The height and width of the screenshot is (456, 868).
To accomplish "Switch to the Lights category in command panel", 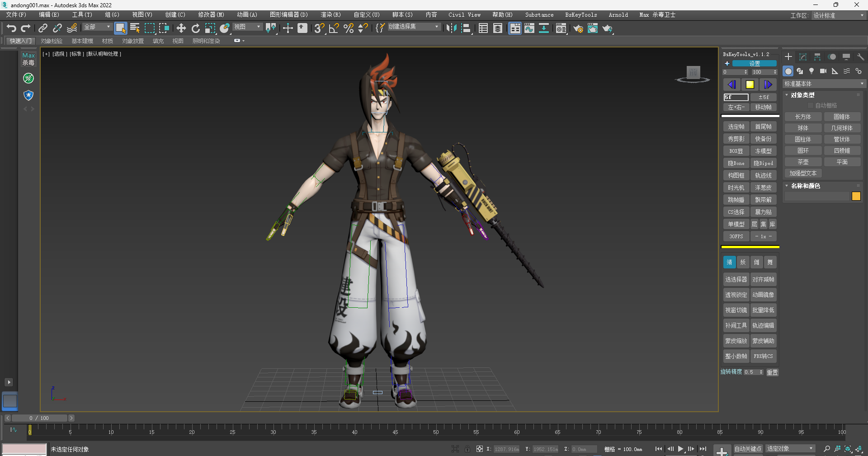I will click(811, 71).
